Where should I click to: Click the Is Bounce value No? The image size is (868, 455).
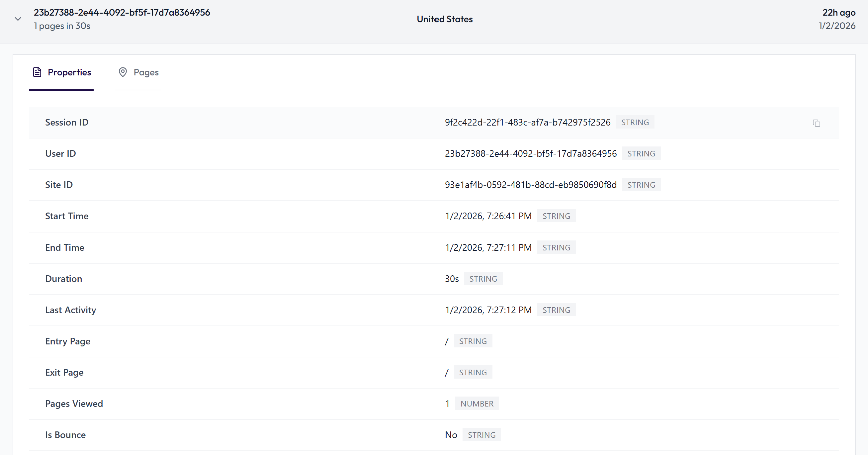[451, 434]
